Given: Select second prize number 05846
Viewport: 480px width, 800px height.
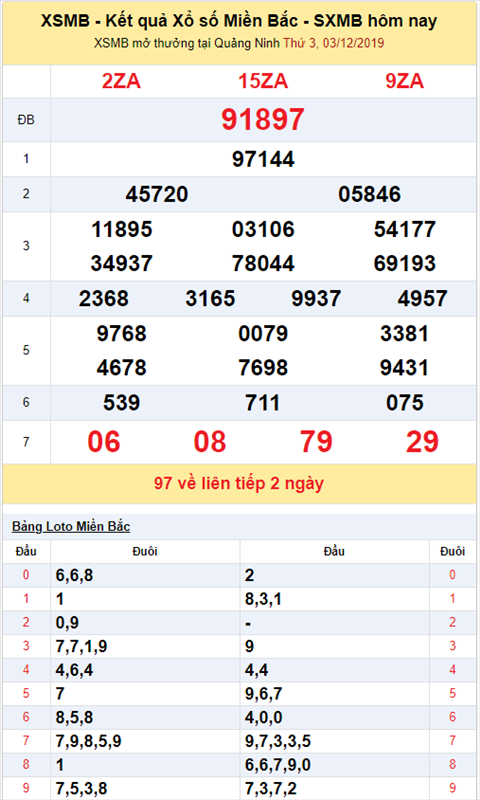Looking at the screenshot, I should (x=369, y=194).
